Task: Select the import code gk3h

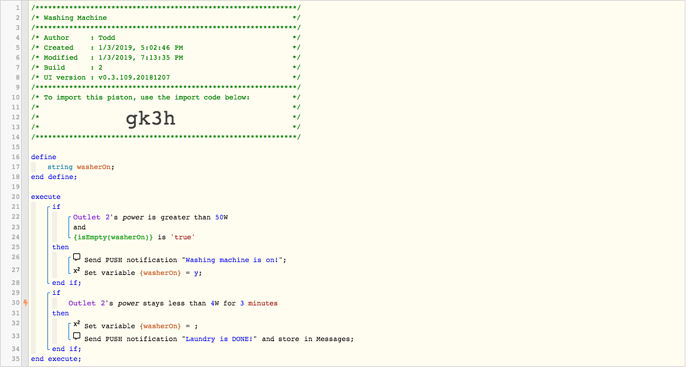Action: pyautogui.click(x=150, y=118)
